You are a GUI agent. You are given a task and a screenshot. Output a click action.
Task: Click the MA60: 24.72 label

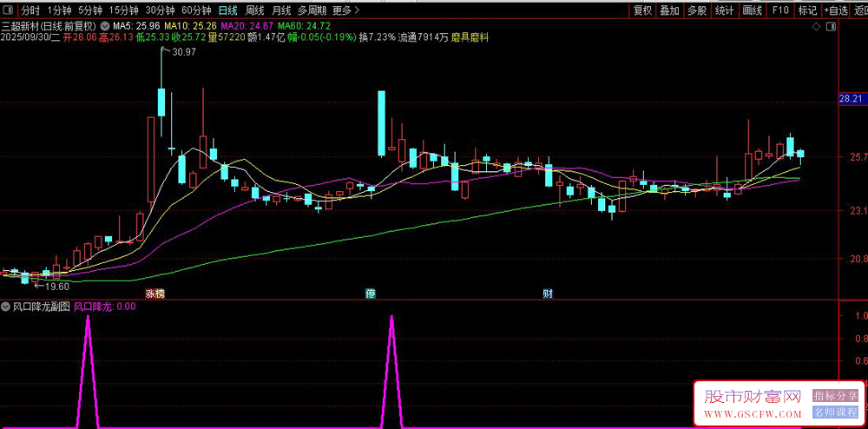tap(304, 26)
